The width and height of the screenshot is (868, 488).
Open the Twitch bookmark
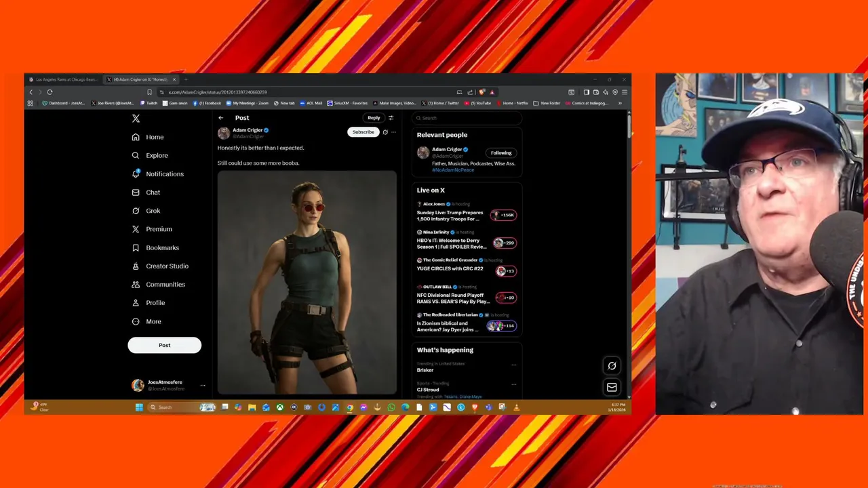pos(149,103)
